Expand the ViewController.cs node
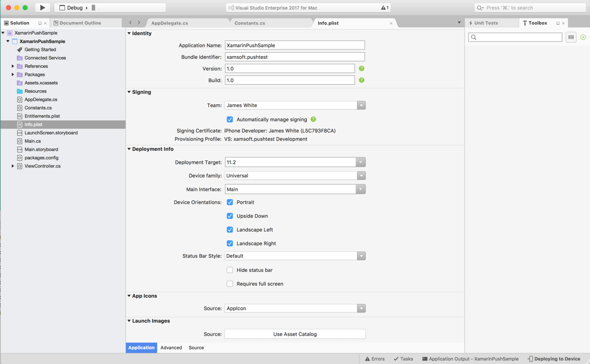The image size is (590, 364). pos(13,166)
